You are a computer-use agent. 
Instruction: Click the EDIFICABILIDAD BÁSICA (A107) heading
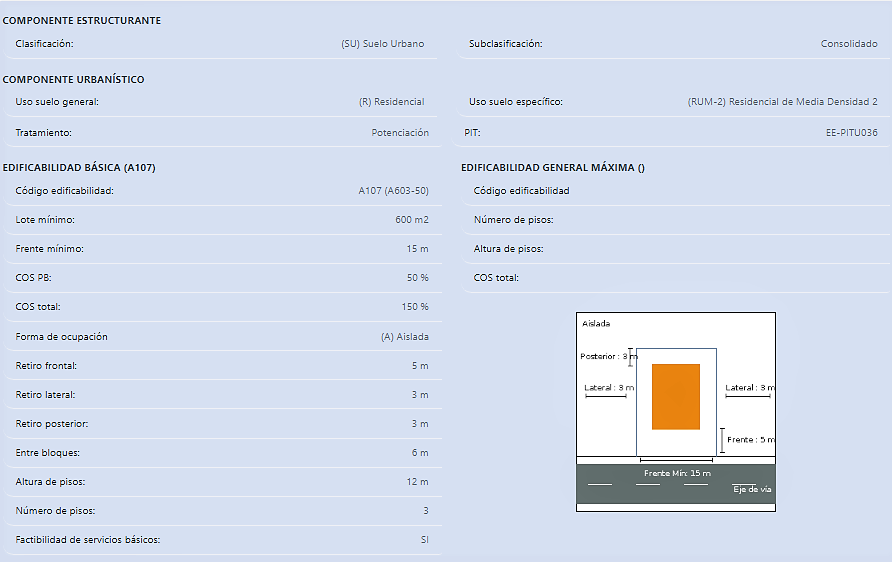pyautogui.click(x=79, y=167)
